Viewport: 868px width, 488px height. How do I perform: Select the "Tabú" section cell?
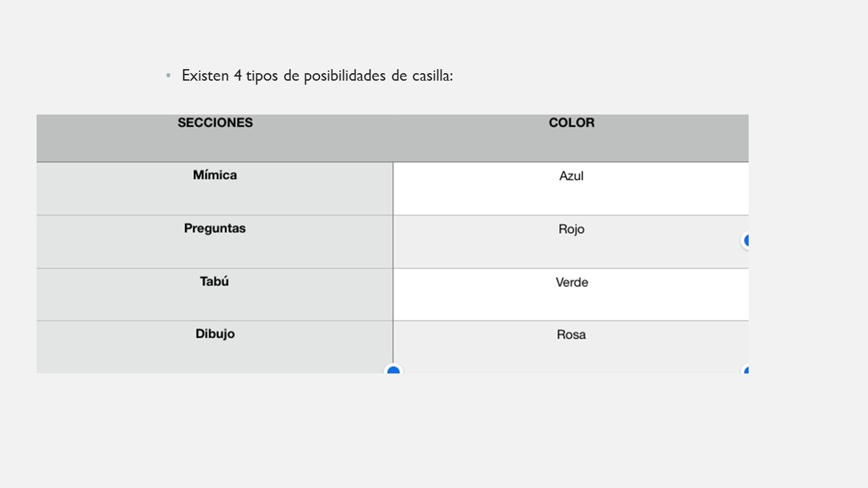[215, 295]
